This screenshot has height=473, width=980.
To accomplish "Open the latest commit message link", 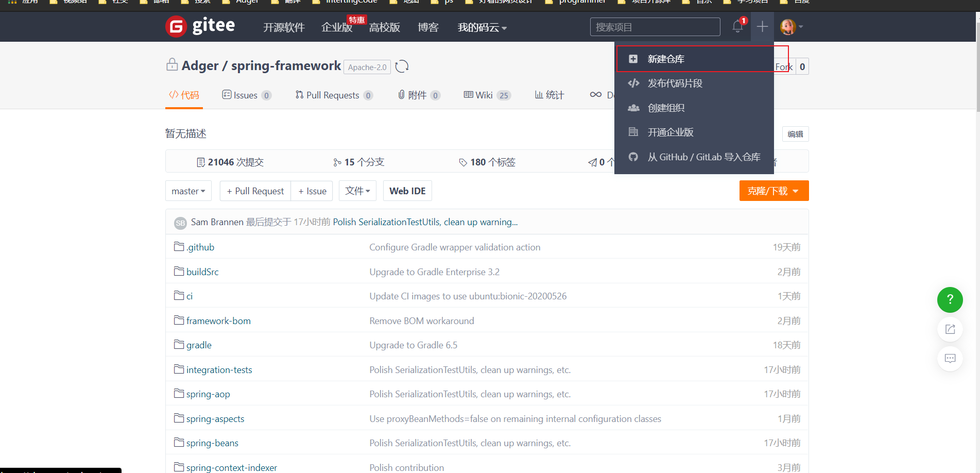I will click(x=425, y=222).
